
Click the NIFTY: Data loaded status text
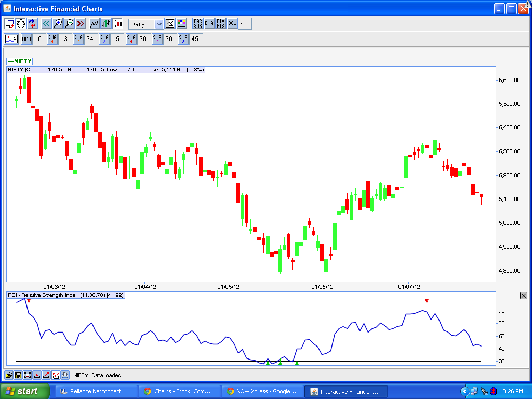tap(97, 375)
